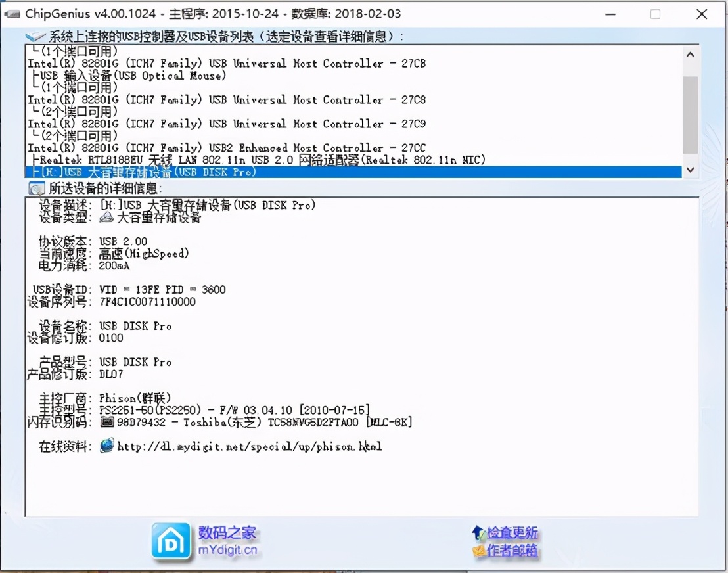Click the device details magnifier icon
The width and height of the screenshot is (728, 573).
[x=36, y=188]
